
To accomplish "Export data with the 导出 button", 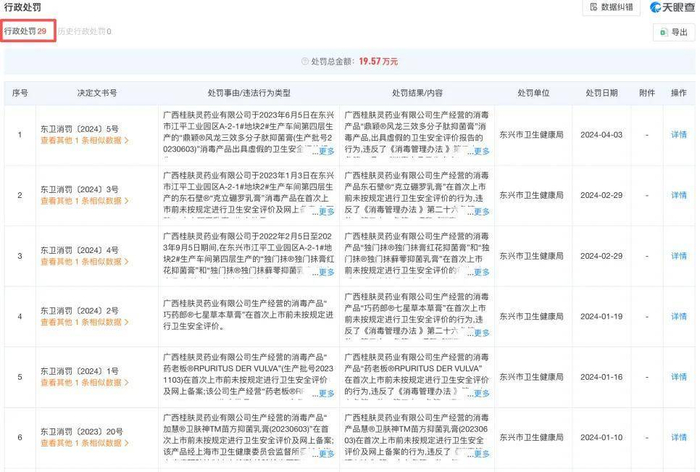I will 674,32.
